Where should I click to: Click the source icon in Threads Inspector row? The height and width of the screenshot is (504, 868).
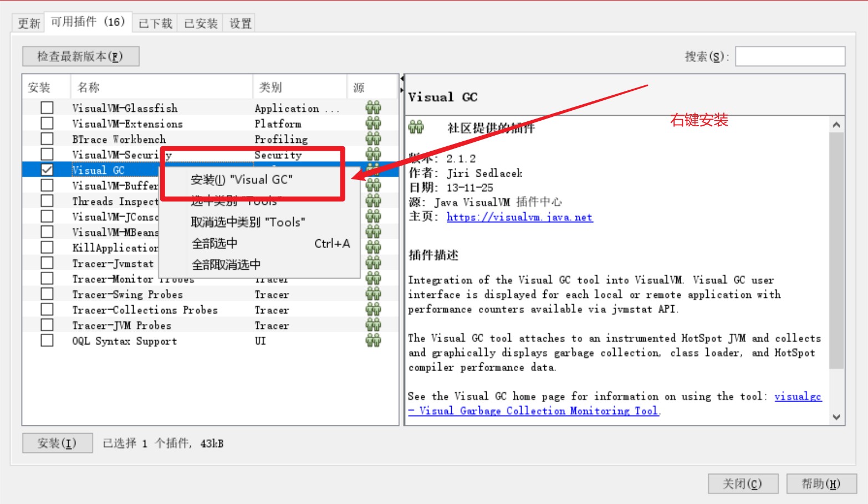point(374,201)
